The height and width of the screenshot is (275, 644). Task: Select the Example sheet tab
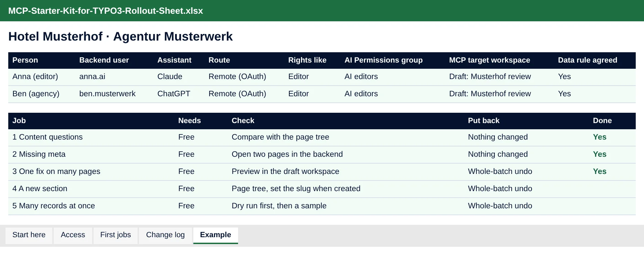216,235
